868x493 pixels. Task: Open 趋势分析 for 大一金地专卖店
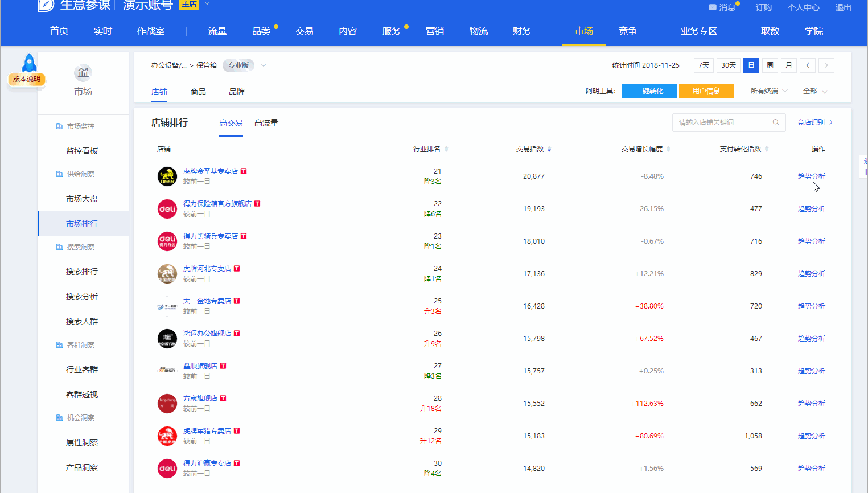coord(812,306)
